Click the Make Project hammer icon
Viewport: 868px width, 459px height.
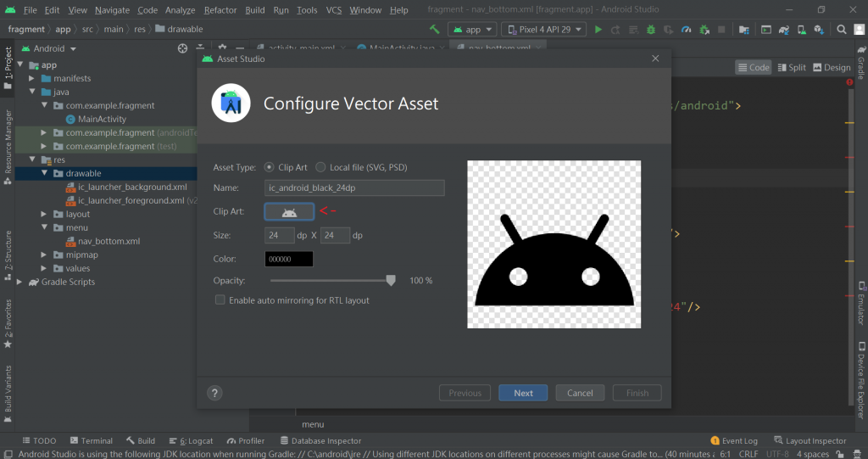(x=435, y=30)
